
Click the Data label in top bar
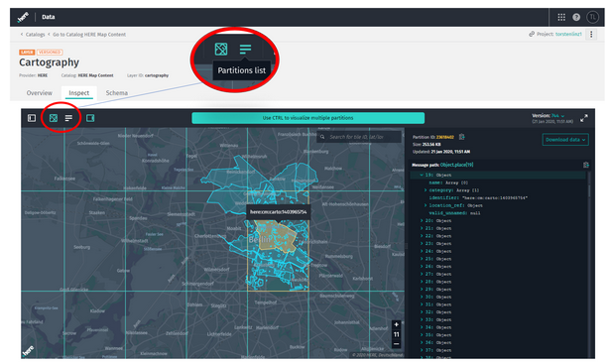coord(49,17)
